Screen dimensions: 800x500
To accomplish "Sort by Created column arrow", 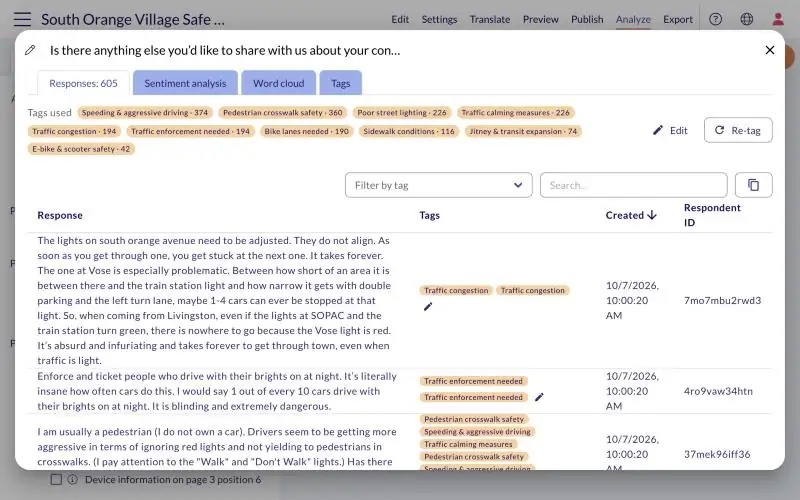I will click(x=652, y=215).
